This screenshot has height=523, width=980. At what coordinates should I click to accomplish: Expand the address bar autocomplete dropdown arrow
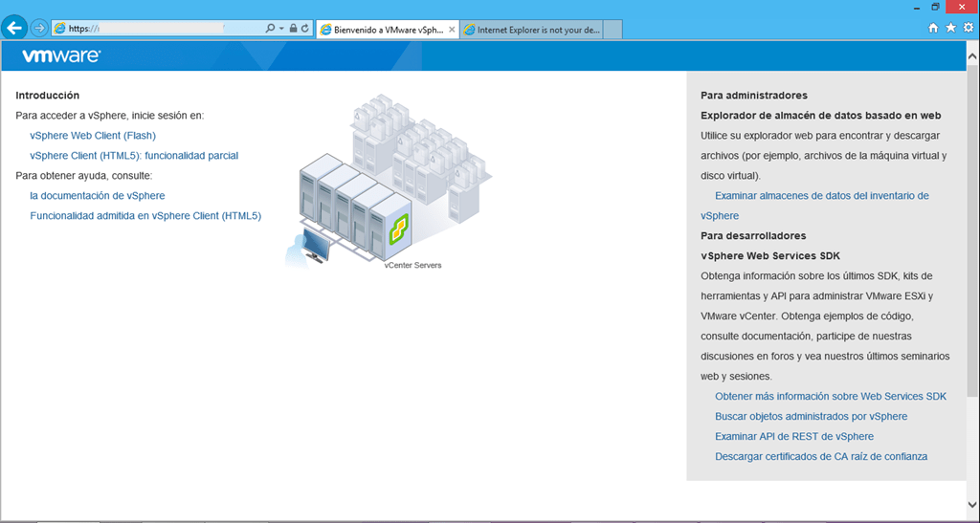[x=281, y=29]
